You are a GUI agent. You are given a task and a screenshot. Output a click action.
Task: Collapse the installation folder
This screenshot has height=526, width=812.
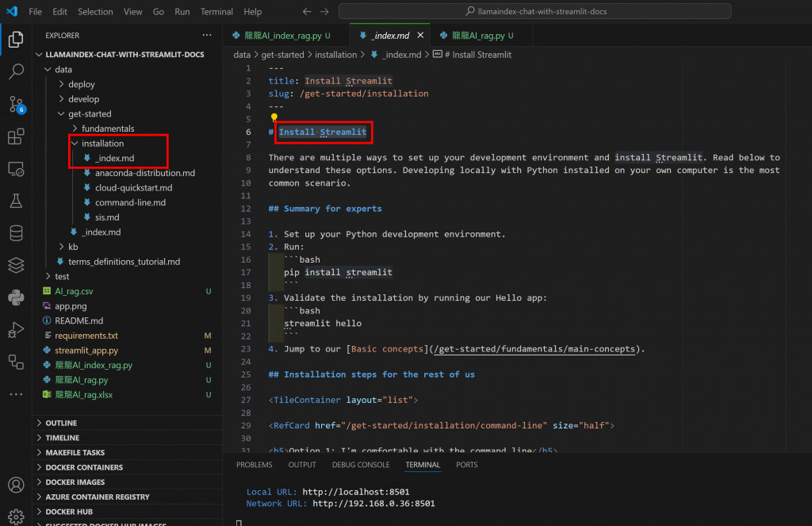(127, 143)
